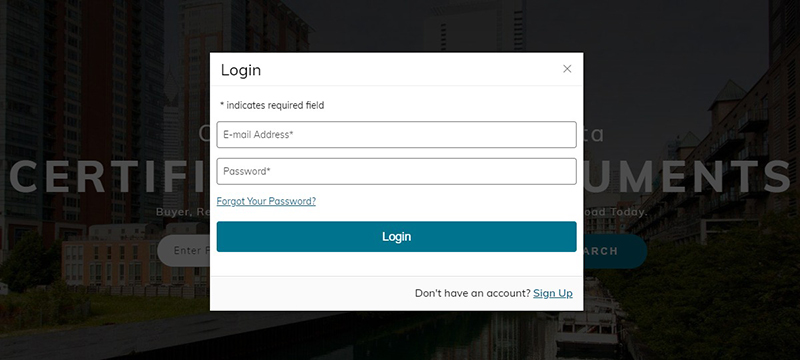Follow the Sign Up link
800x360 pixels.
click(x=553, y=293)
